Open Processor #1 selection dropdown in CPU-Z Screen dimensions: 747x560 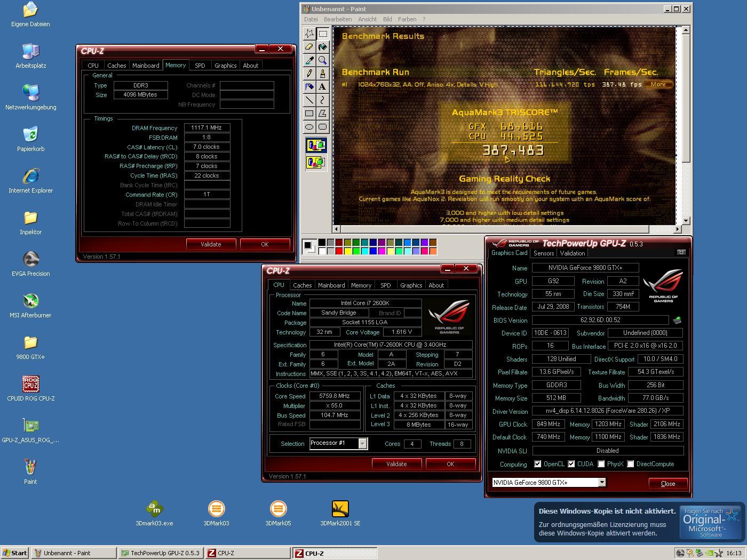[362, 443]
